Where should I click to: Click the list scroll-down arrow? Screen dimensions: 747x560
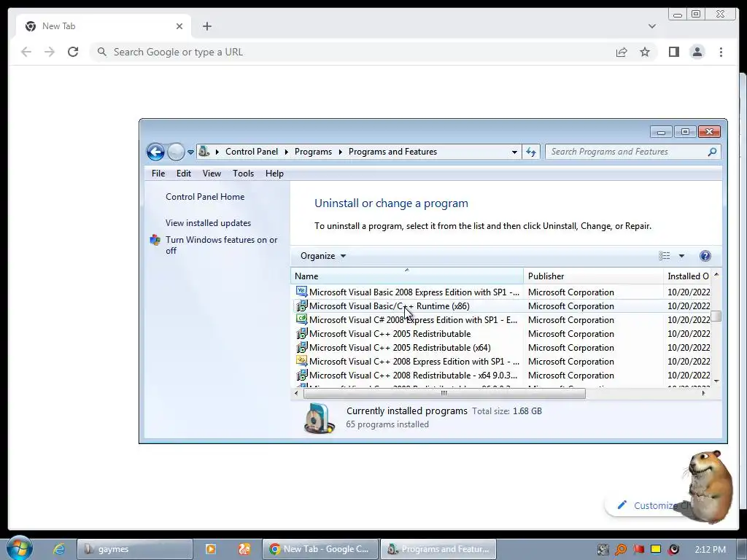716,381
